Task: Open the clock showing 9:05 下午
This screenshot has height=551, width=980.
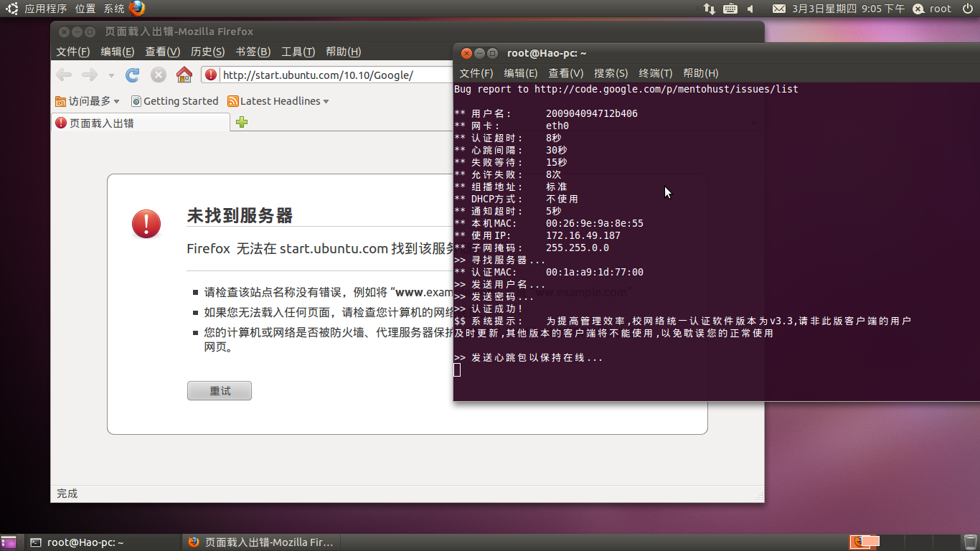Action: [x=849, y=9]
